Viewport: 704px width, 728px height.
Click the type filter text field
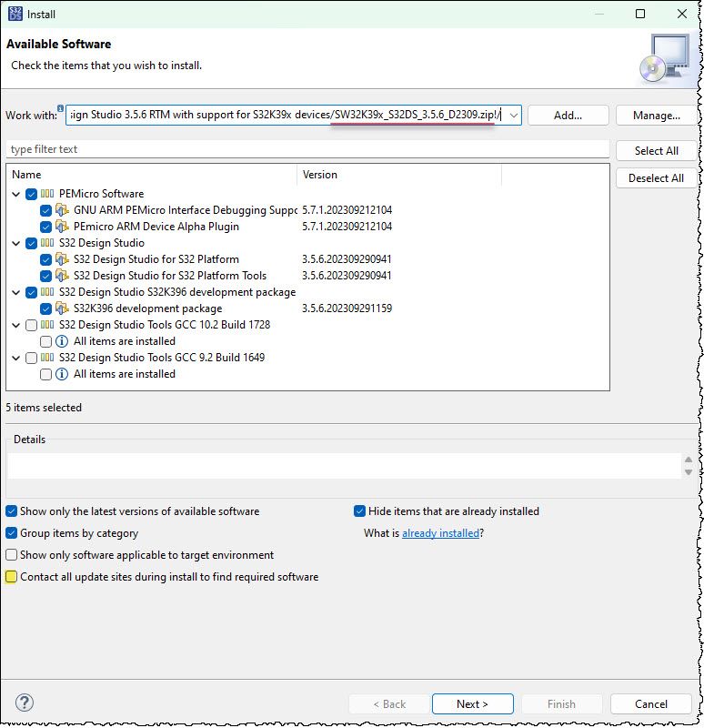307,149
